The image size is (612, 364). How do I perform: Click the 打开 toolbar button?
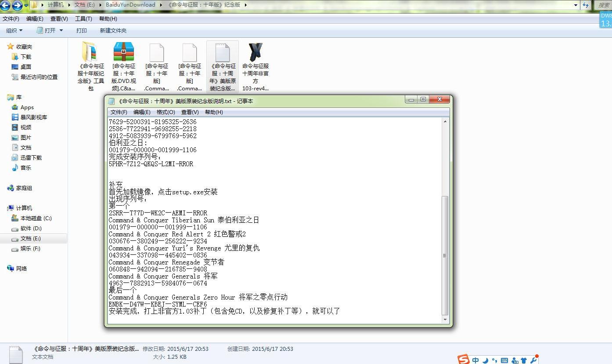point(46,30)
